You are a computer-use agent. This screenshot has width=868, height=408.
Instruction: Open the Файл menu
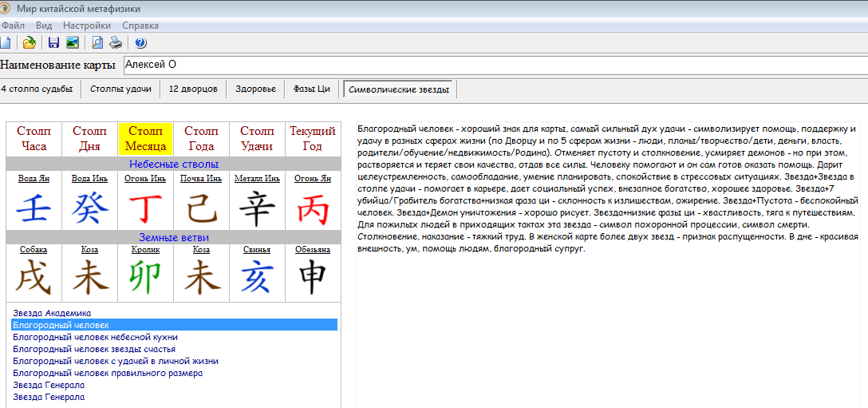point(12,26)
